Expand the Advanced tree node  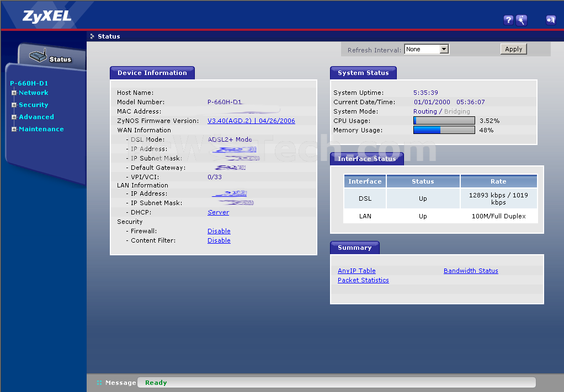[14, 117]
